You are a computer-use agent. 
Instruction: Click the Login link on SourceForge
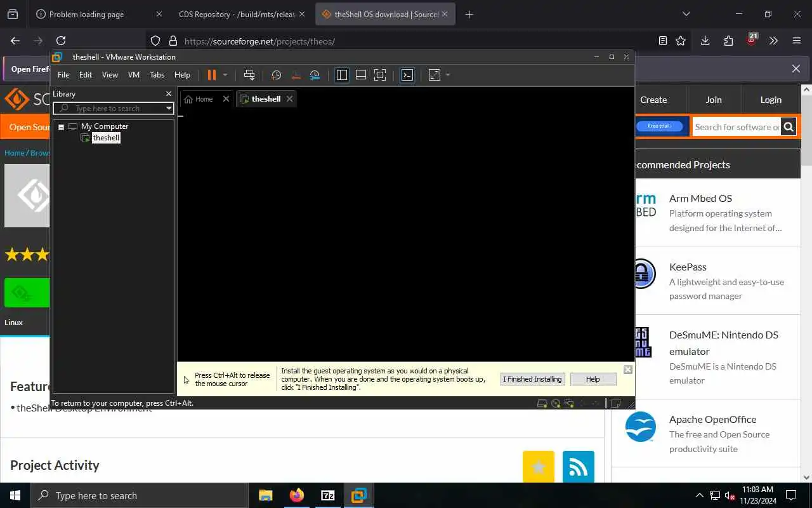tap(771, 100)
